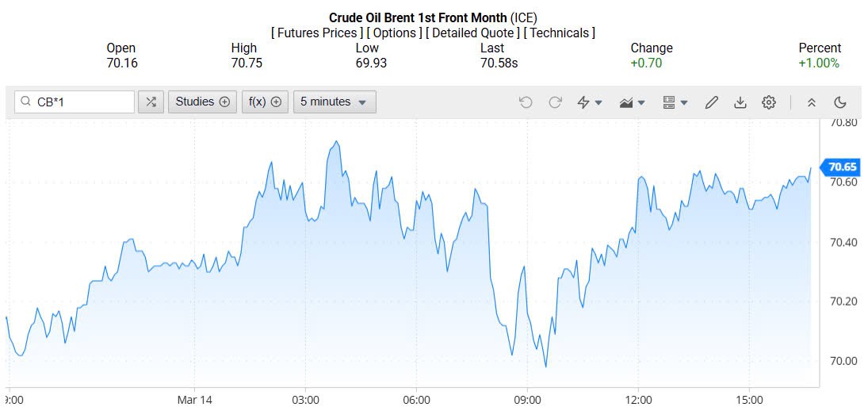The width and height of the screenshot is (868, 407).
Task: Expand the 5 minutes interval dropdown
Action: [334, 102]
